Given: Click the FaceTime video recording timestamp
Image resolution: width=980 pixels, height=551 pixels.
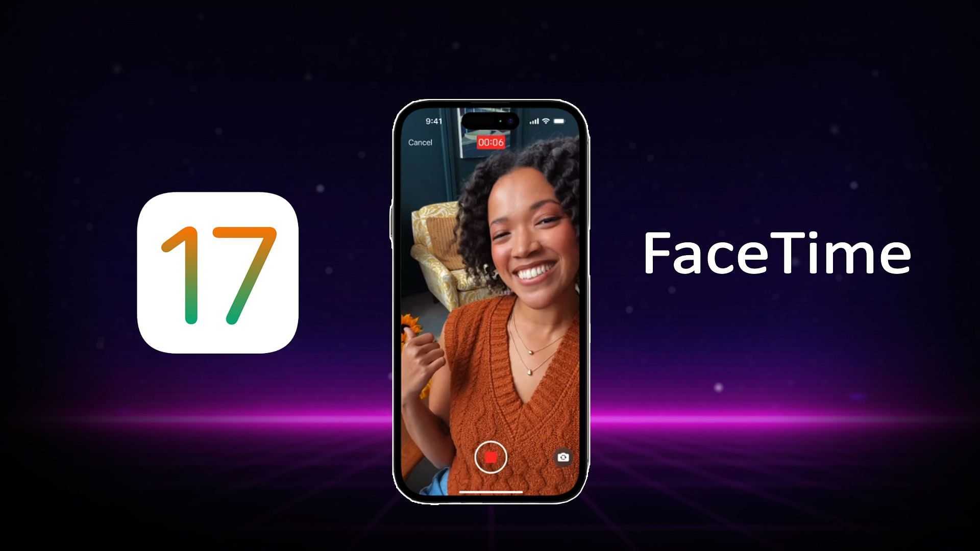Looking at the screenshot, I should click(x=489, y=141).
